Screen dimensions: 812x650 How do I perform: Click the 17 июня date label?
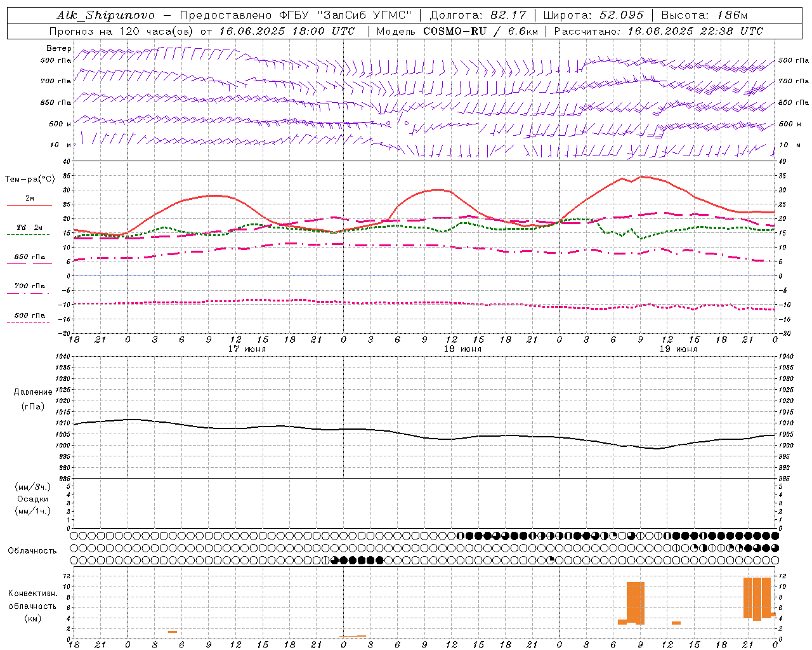pos(247,349)
